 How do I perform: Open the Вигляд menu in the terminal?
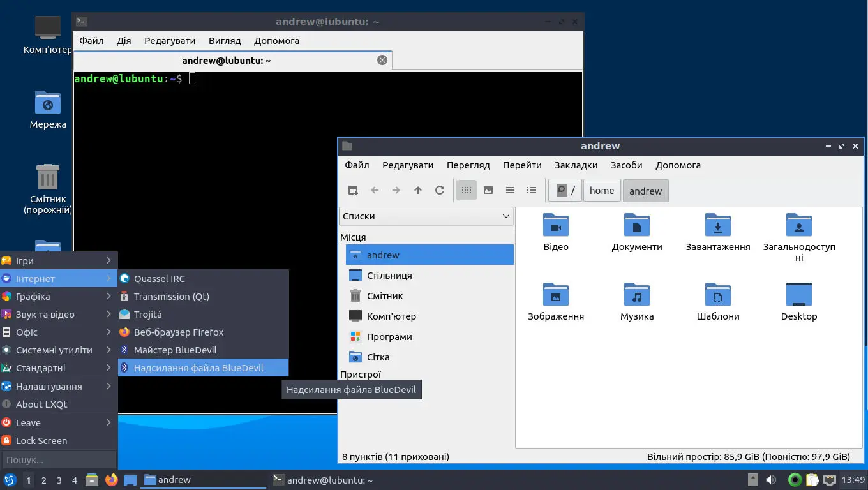pyautogui.click(x=225, y=41)
